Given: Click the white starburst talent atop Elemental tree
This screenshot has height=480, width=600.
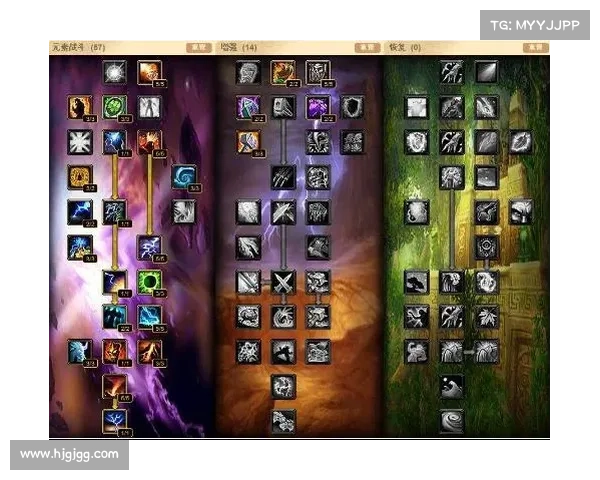Looking at the screenshot, I should click(x=114, y=72).
